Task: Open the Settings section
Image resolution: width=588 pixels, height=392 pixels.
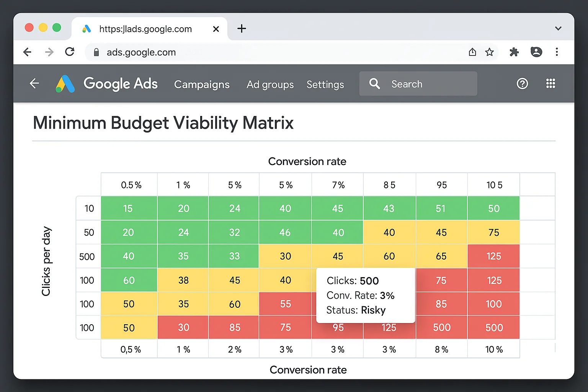Action: point(325,84)
